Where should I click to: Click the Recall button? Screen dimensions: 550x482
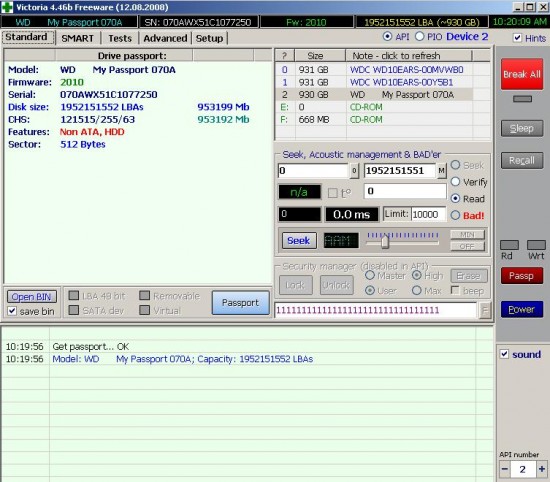click(522, 160)
